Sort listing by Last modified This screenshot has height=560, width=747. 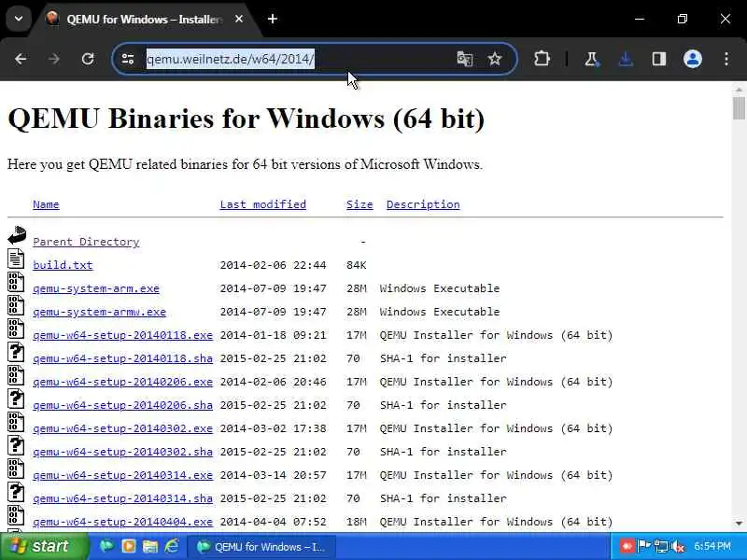263,204
